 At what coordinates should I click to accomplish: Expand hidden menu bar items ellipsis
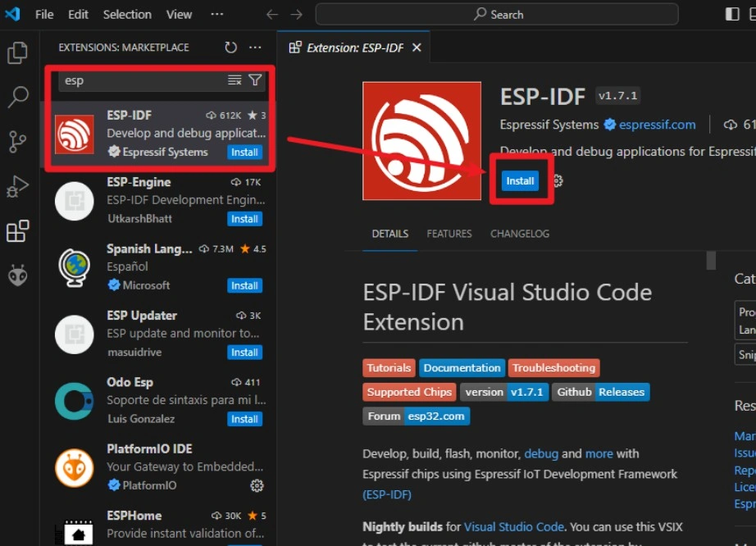[x=216, y=14]
